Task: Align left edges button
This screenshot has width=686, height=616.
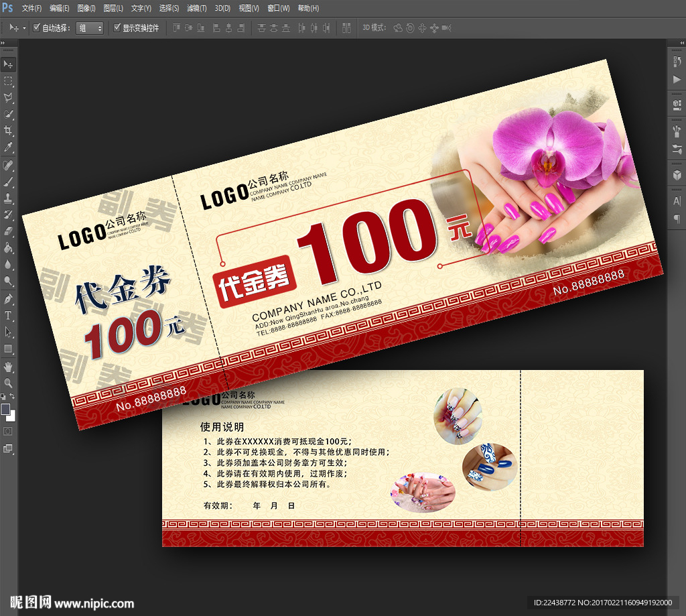Action: [x=216, y=28]
